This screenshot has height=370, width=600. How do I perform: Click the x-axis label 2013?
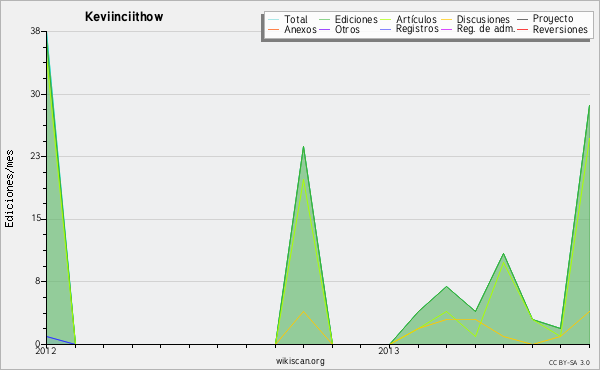[x=389, y=351]
